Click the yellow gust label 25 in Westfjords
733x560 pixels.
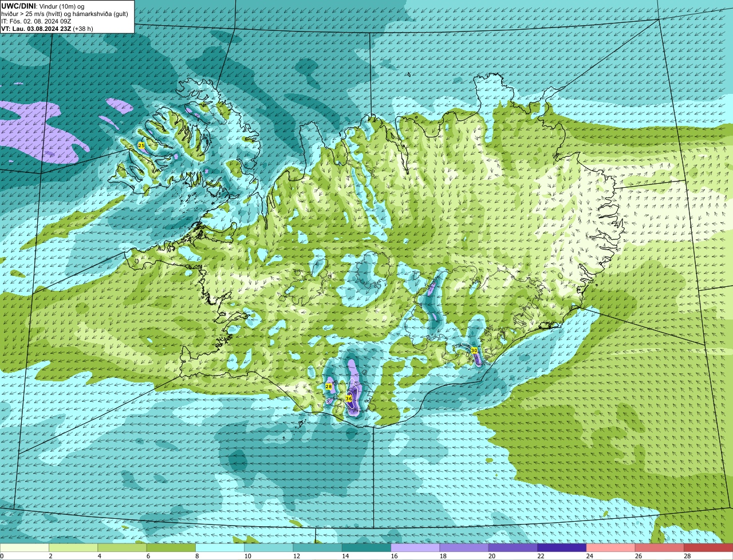tap(141, 145)
